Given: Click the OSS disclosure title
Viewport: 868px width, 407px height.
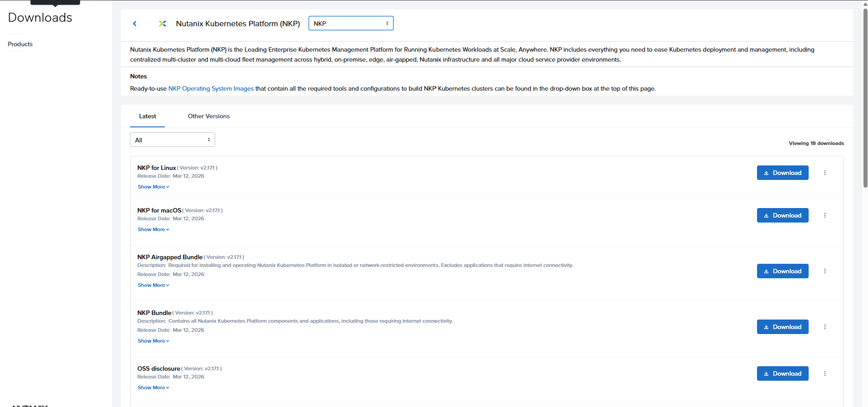Looking at the screenshot, I should click(159, 368).
